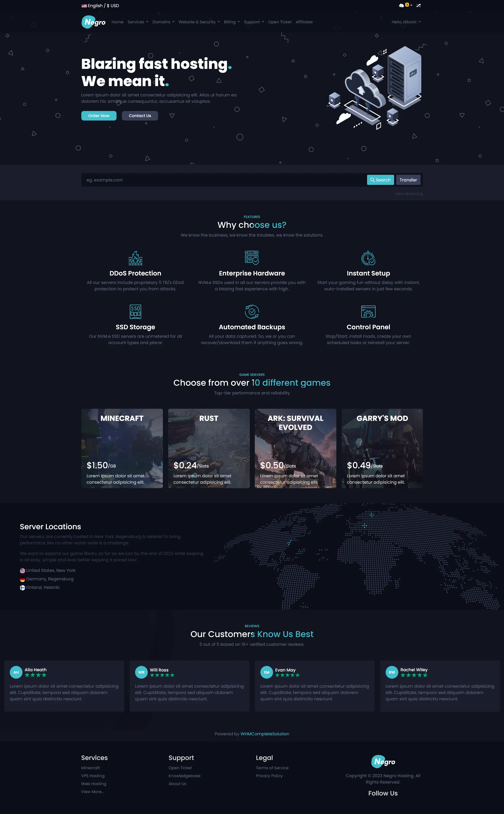The height and width of the screenshot is (814, 504).
Task: Click the header logo next to Home
Action: (93, 22)
